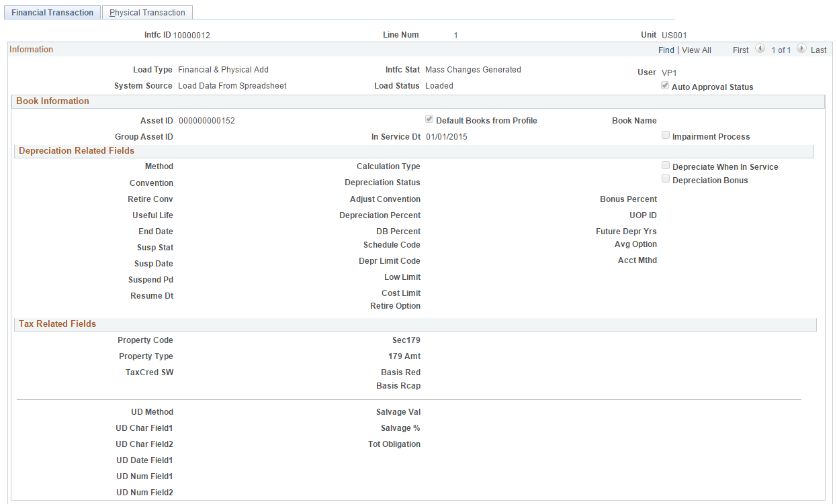The height and width of the screenshot is (504, 837).
Task: Click the previous row arrow icon
Action: coord(760,48)
